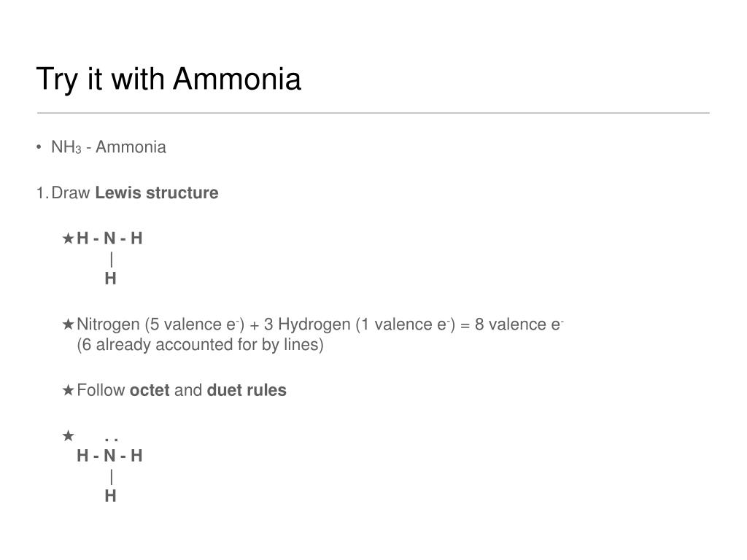Click the bold 'duet rules' phrase

(x=247, y=391)
